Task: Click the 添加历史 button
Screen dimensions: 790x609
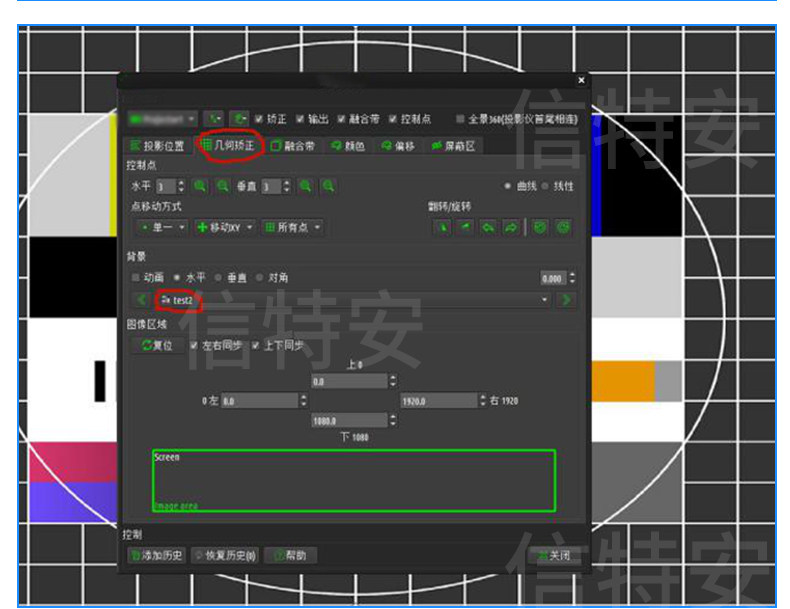Action: [x=157, y=556]
